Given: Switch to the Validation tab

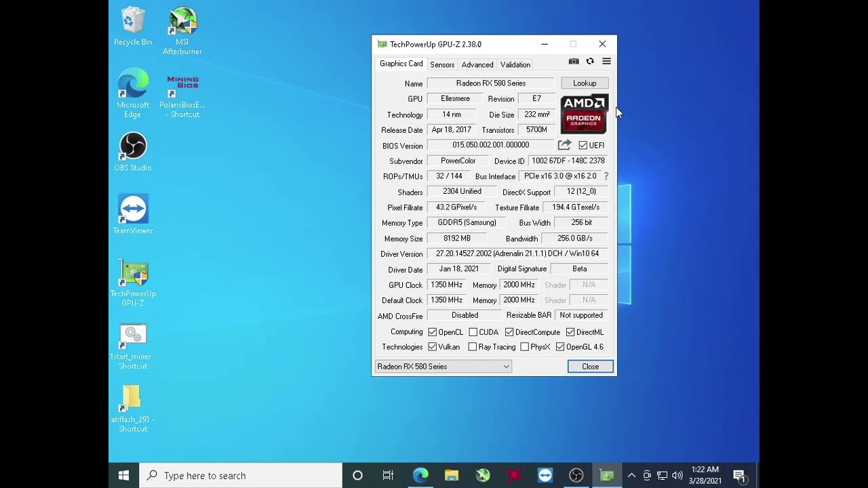Looking at the screenshot, I should 515,65.
